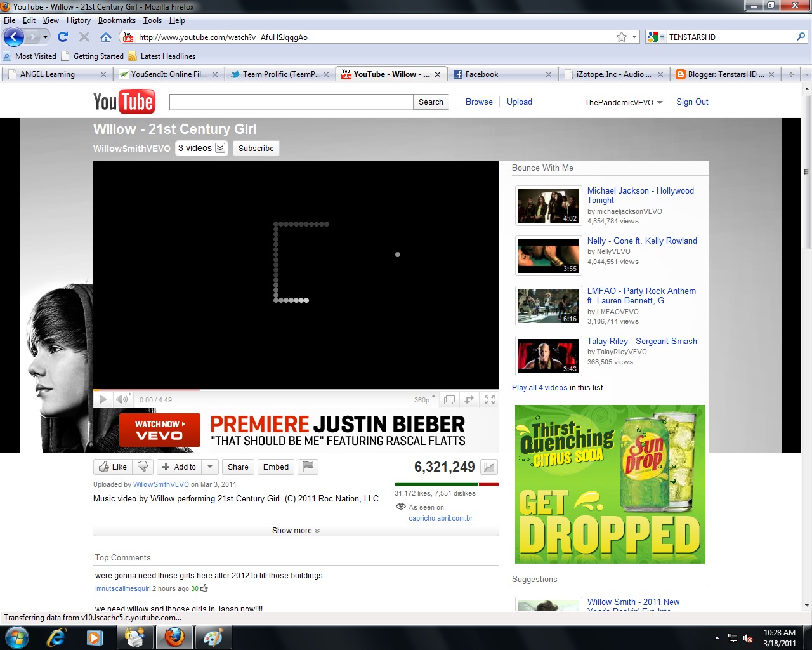Click the Firefox back arrow button

pos(14,37)
